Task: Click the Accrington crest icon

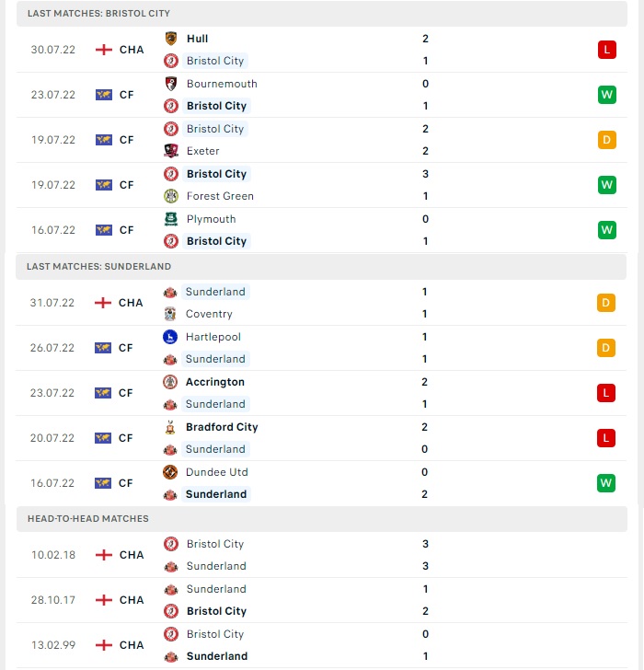Action: click(170, 382)
